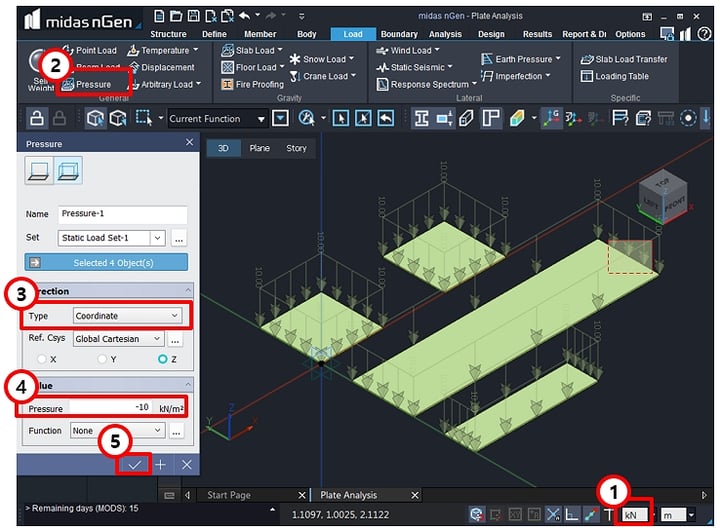Open Slab Load Transfer
The width and height of the screenshot is (720, 530).
(x=624, y=59)
